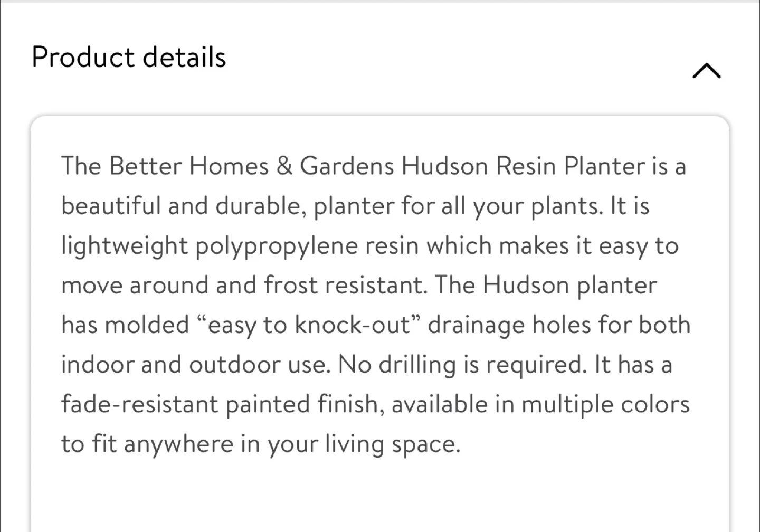The image size is (760, 532).
Task: Click "No drilling is required" sentence
Action: pos(462,365)
